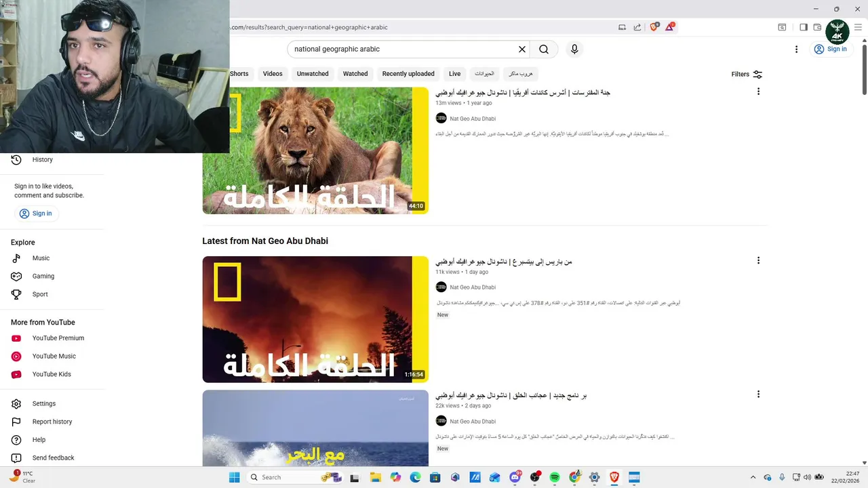Select the Watched filter chip
The width and height of the screenshot is (868, 488).
point(355,74)
